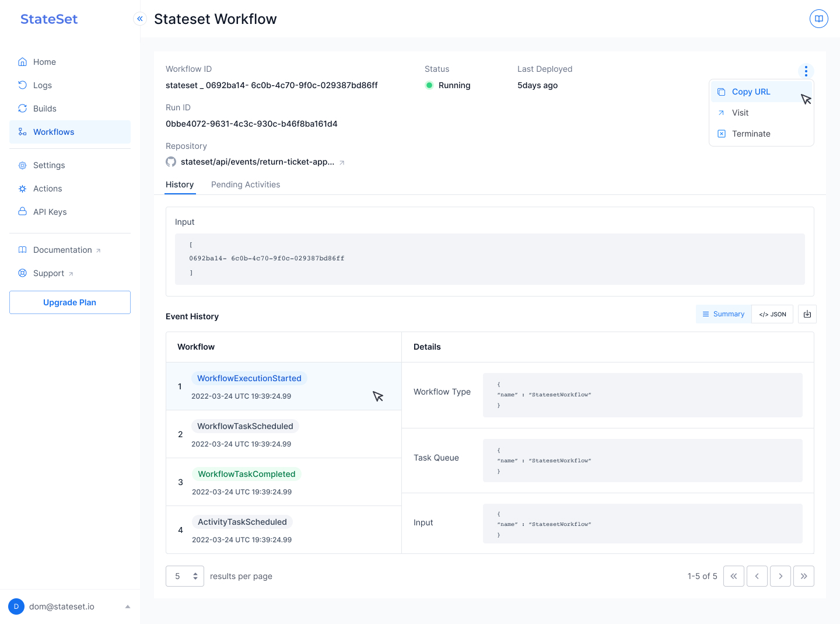Select Terminate from the options menu
Viewport: 840px width, 624px height.
click(761, 134)
